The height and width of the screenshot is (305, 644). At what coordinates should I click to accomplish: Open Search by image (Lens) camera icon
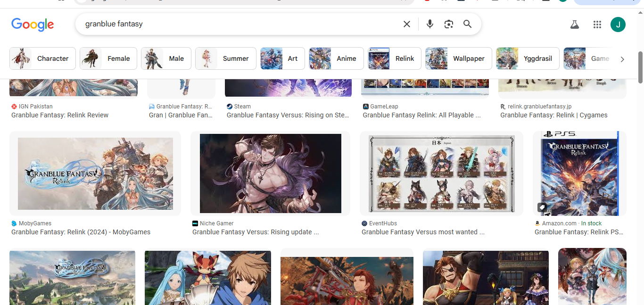[x=448, y=24]
